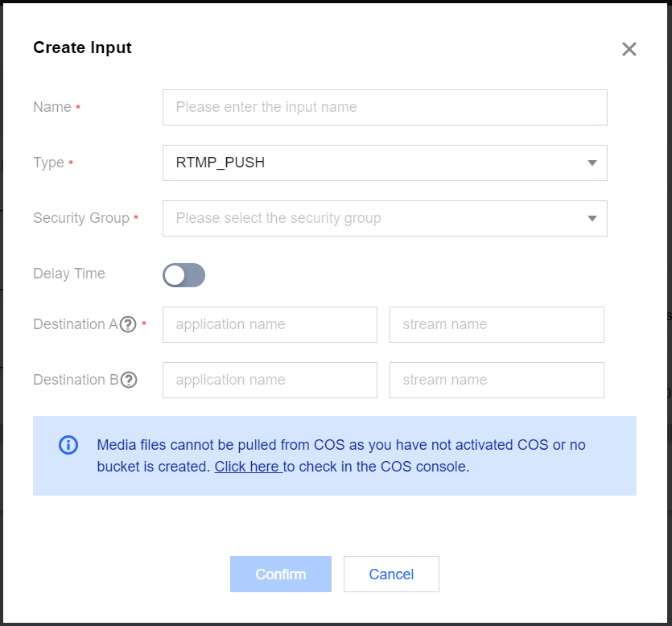Image resolution: width=672 pixels, height=626 pixels.
Task: Click the Delay Time label
Action: coord(69,274)
